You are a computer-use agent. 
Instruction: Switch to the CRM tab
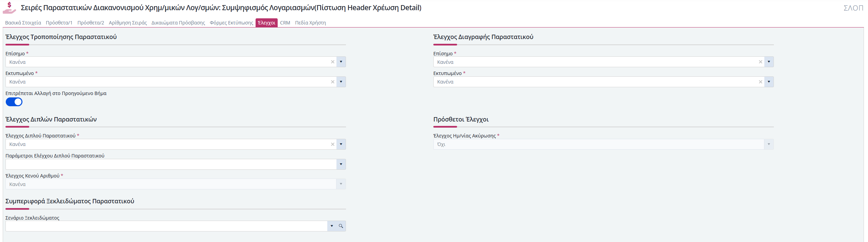click(x=285, y=23)
